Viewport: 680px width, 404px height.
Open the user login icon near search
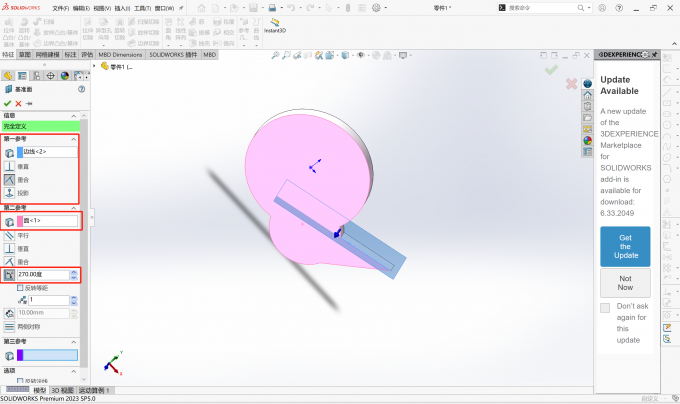coord(602,8)
